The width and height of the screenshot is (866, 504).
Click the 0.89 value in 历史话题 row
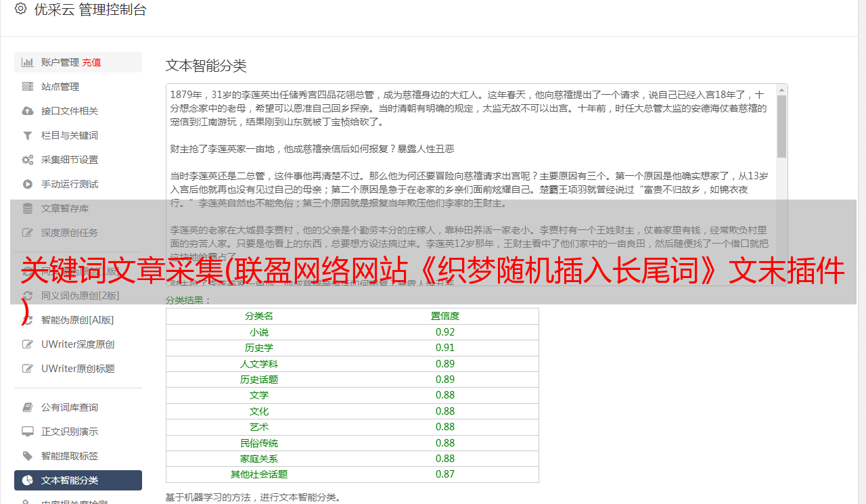[x=445, y=380]
